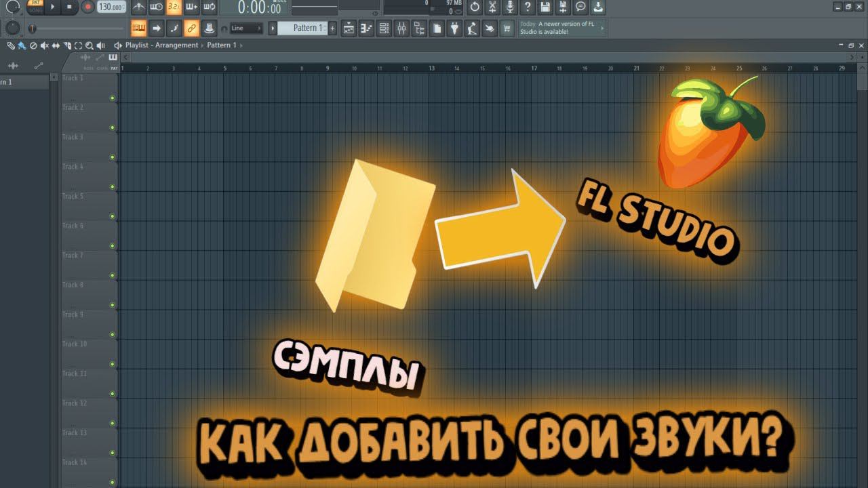This screenshot has height=488, width=868.
Task: Open the Mixer view icon
Action: pyautogui.click(x=402, y=28)
